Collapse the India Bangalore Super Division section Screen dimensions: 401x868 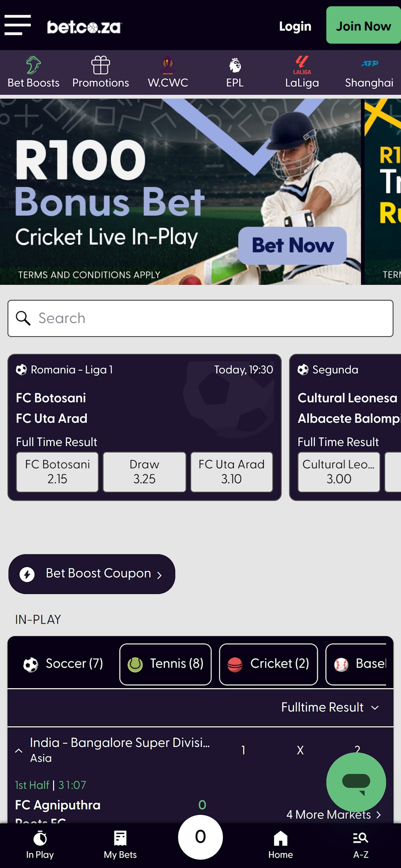18,750
